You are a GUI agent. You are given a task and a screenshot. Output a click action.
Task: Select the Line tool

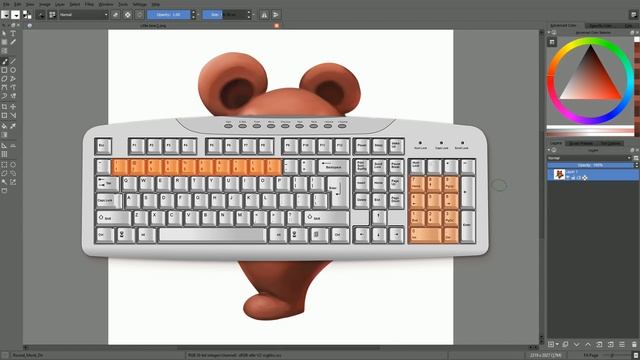(x=13, y=61)
